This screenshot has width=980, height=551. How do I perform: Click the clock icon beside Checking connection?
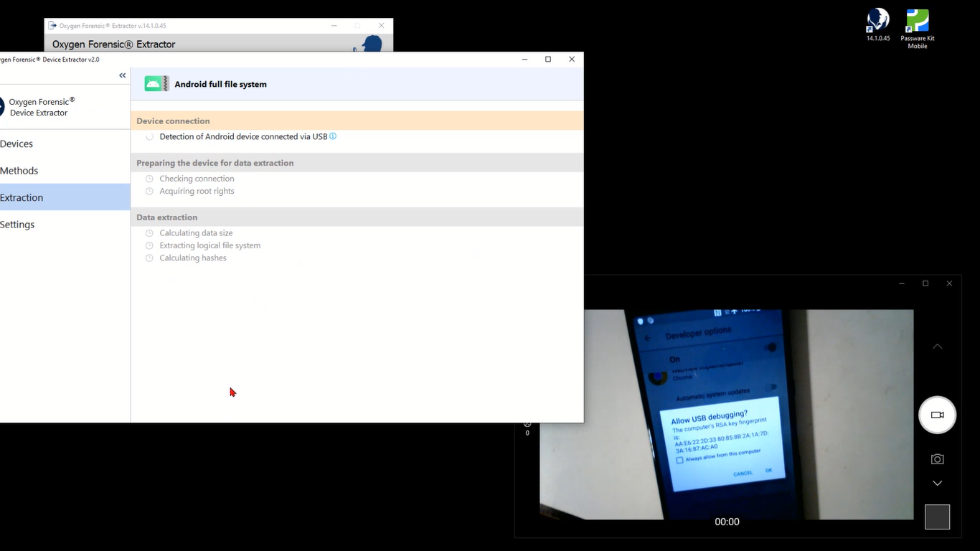coord(149,179)
